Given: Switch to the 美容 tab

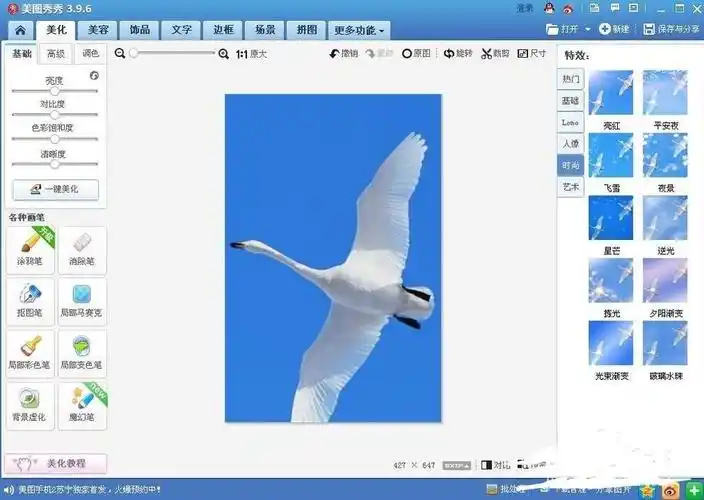Looking at the screenshot, I should point(99,30).
